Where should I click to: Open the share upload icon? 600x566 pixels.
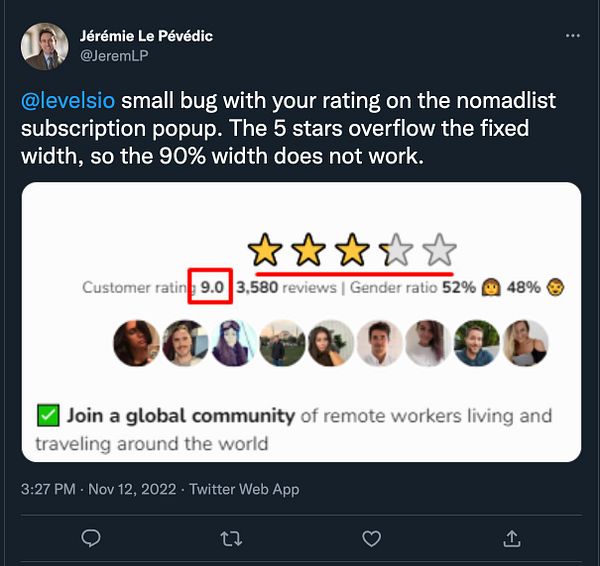512,538
